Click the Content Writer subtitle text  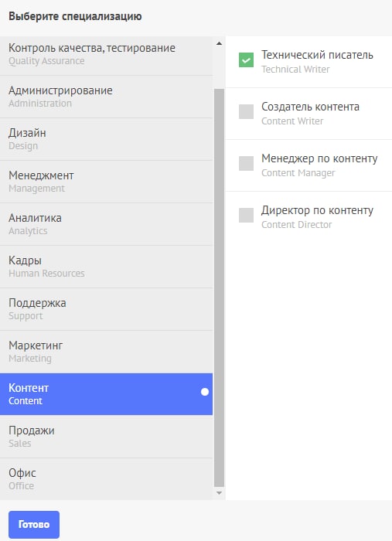[292, 121]
